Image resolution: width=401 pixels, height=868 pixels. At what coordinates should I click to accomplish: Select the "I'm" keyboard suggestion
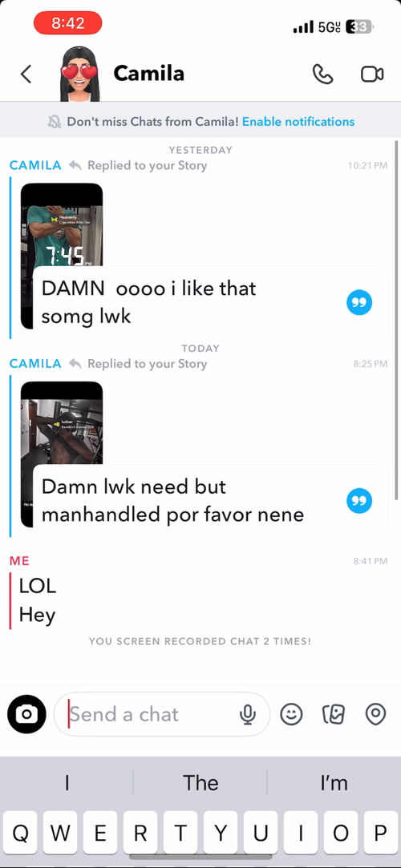pyautogui.click(x=334, y=783)
